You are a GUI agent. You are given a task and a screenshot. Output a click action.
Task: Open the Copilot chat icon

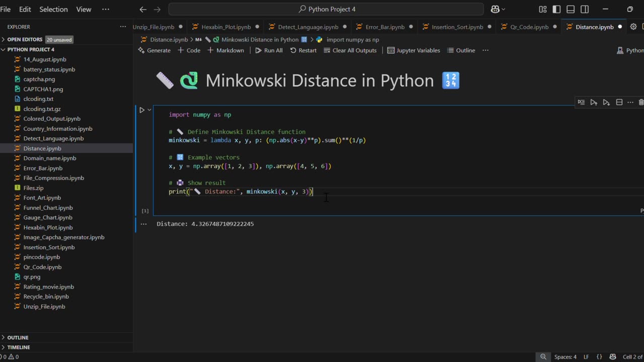pos(495,9)
